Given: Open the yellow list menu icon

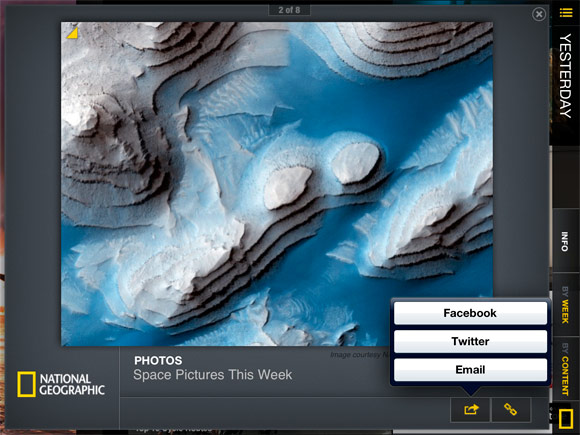Looking at the screenshot, I should (566, 13).
